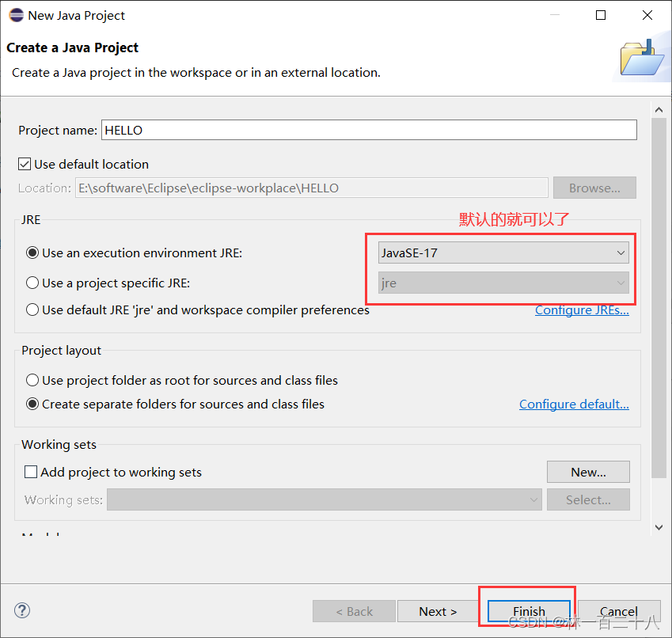The width and height of the screenshot is (672, 638).
Task: Click the 'JRE' group label
Action: [31, 220]
